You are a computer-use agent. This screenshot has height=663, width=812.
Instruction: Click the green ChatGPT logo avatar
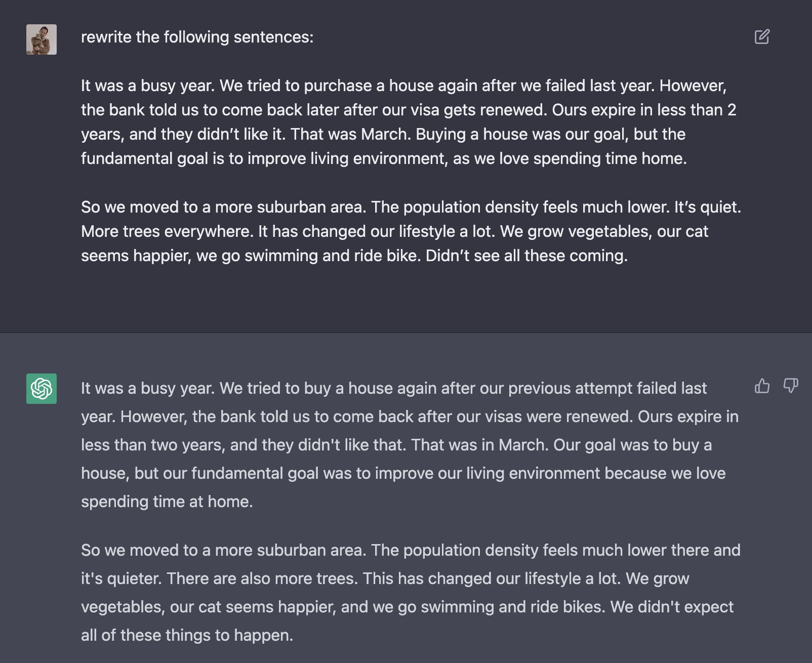click(42, 389)
